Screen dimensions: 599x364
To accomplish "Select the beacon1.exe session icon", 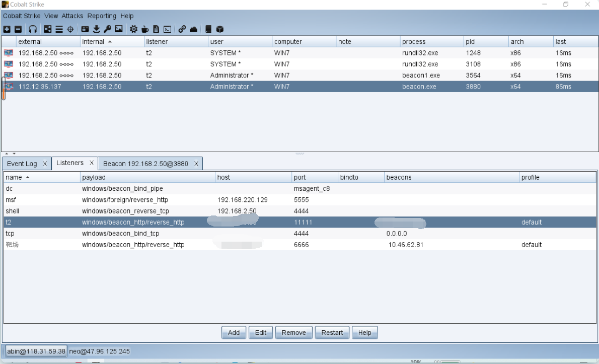I will 9,75.
